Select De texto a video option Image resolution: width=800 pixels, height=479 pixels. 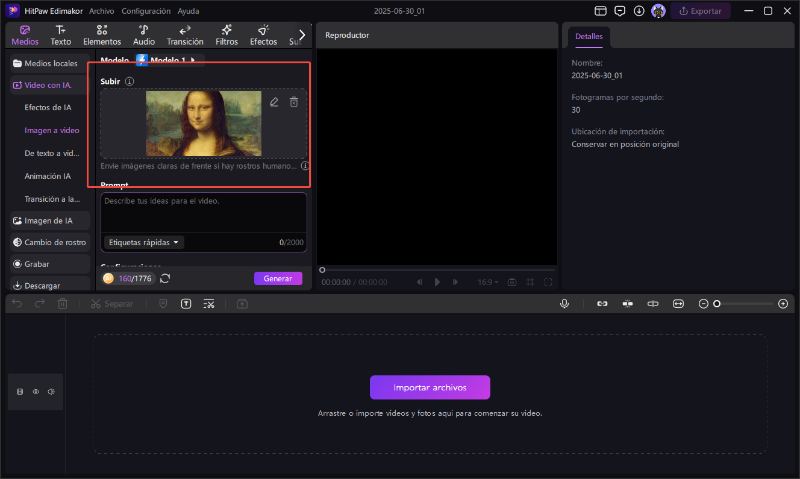[52, 153]
